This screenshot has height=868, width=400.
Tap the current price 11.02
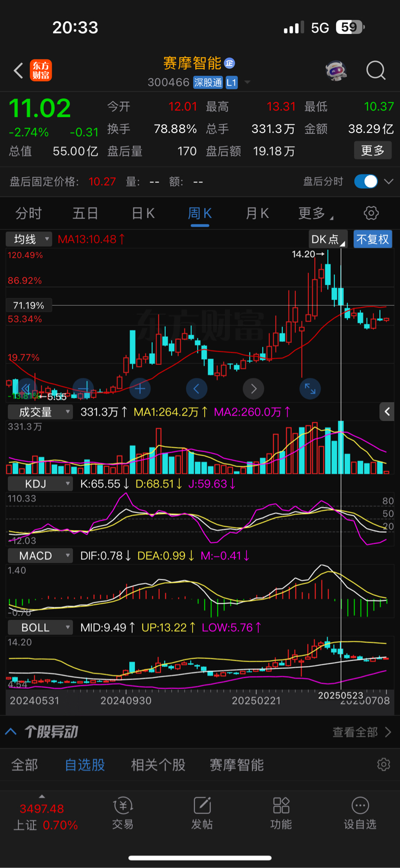(40, 108)
